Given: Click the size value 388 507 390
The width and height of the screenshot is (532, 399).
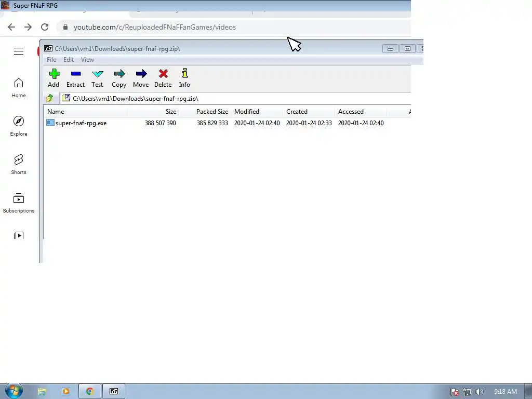Looking at the screenshot, I should [x=160, y=123].
